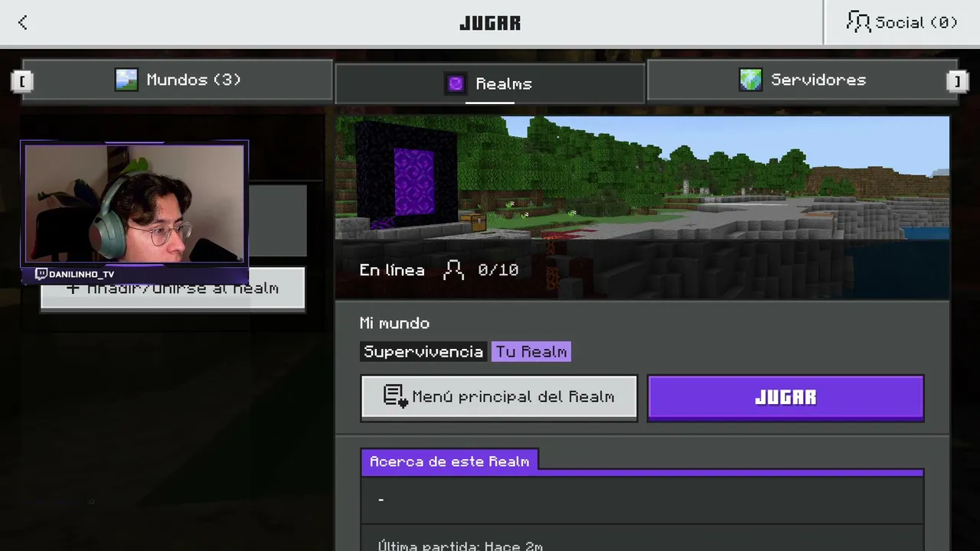Click the Última partida info line
Viewport: 980px width, 551px height.
[x=460, y=545]
